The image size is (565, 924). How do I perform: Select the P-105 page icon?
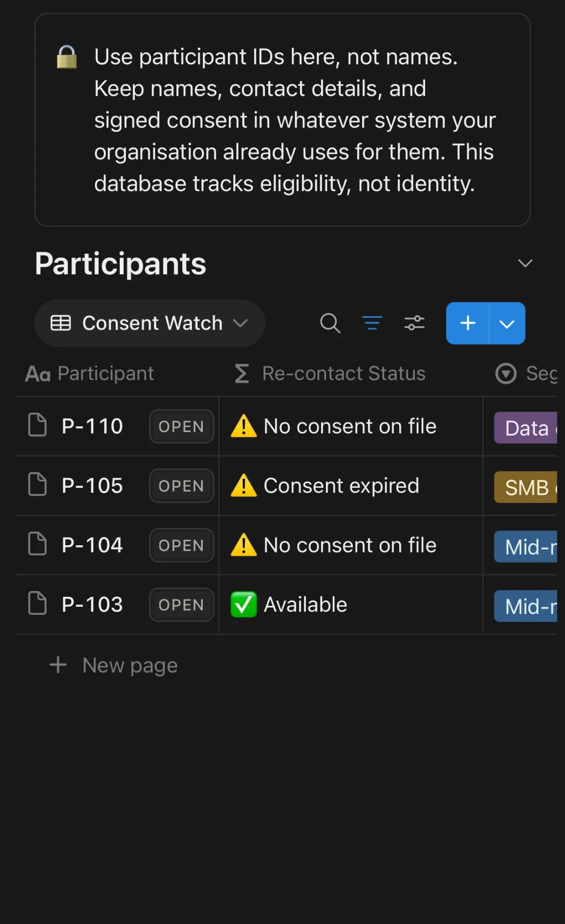[x=37, y=484]
